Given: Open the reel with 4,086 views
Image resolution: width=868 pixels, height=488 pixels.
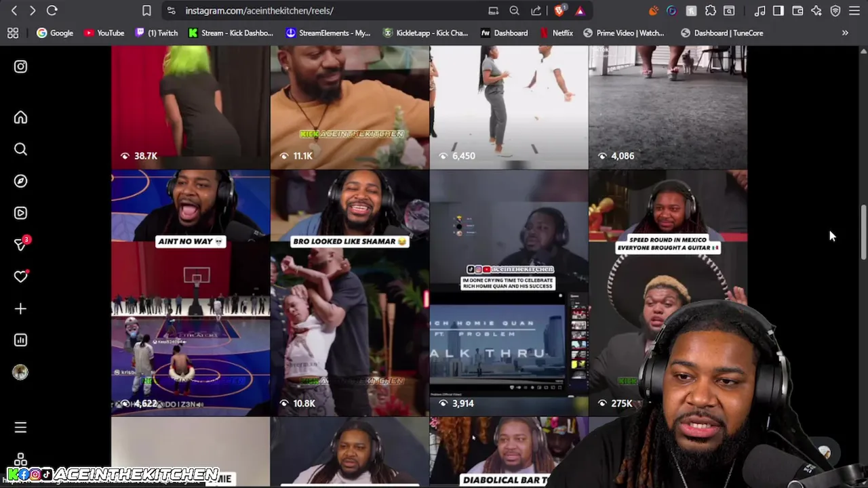Looking at the screenshot, I should coord(668,107).
